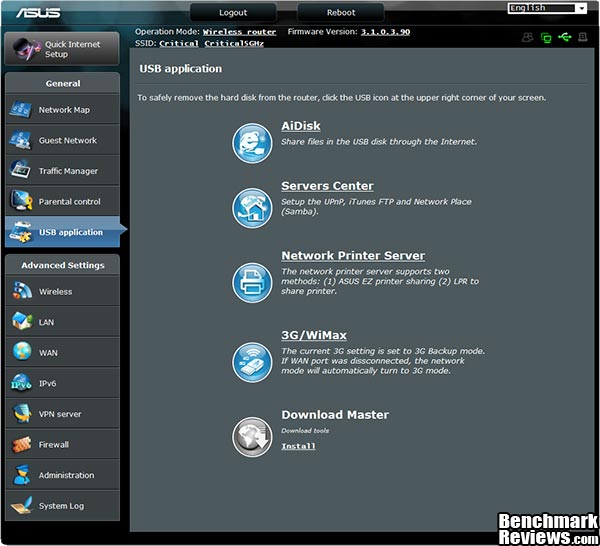Open Network Map menu item
The width and height of the screenshot is (600, 546).
[62, 109]
